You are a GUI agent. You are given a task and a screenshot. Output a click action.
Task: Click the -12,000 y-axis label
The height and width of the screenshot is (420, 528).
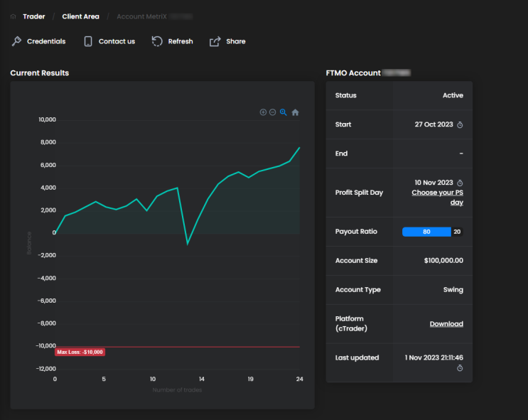pyautogui.click(x=45, y=368)
